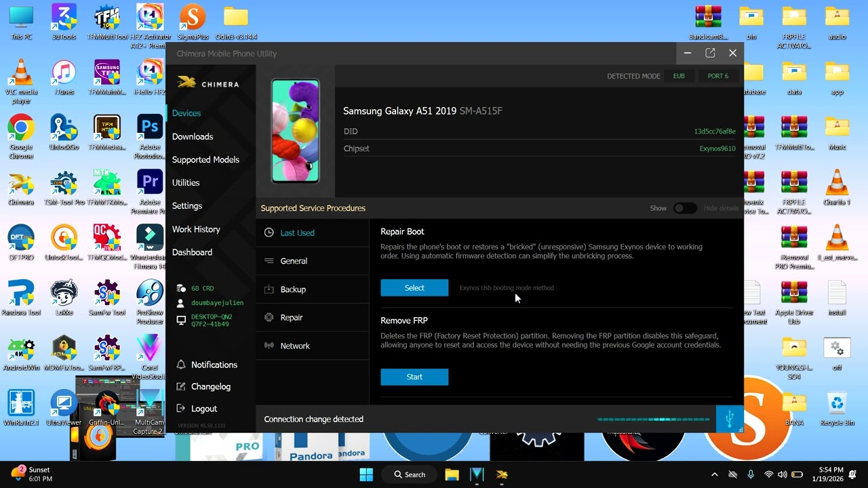Click the Exynos9610 chipset value
Screen dimensions: 868x488
pyautogui.click(x=717, y=148)
